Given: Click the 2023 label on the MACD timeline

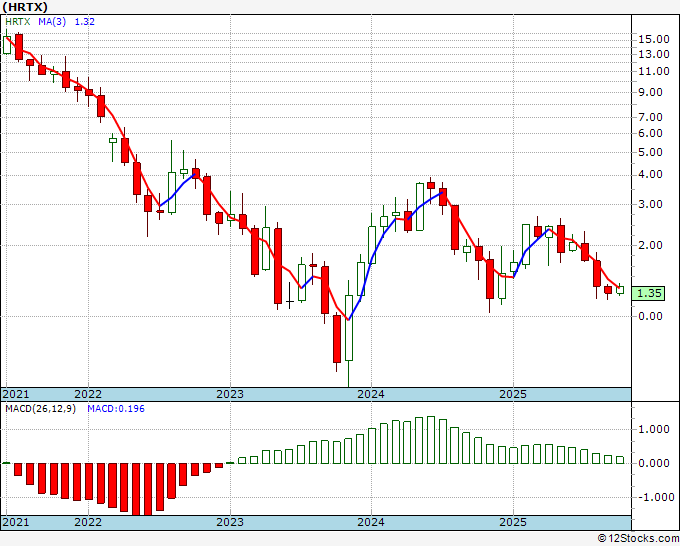Looking at the screenshot, I should [x=230, y=522].
